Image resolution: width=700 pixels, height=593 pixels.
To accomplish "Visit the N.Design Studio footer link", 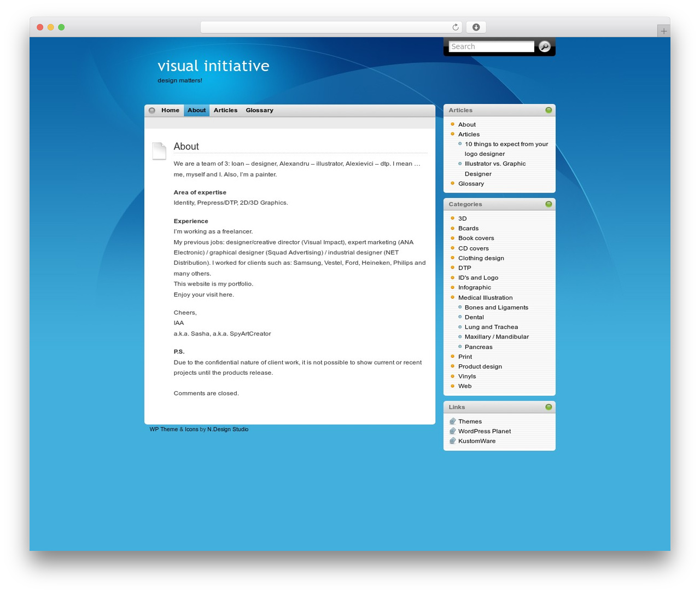I will coord(227,429).
